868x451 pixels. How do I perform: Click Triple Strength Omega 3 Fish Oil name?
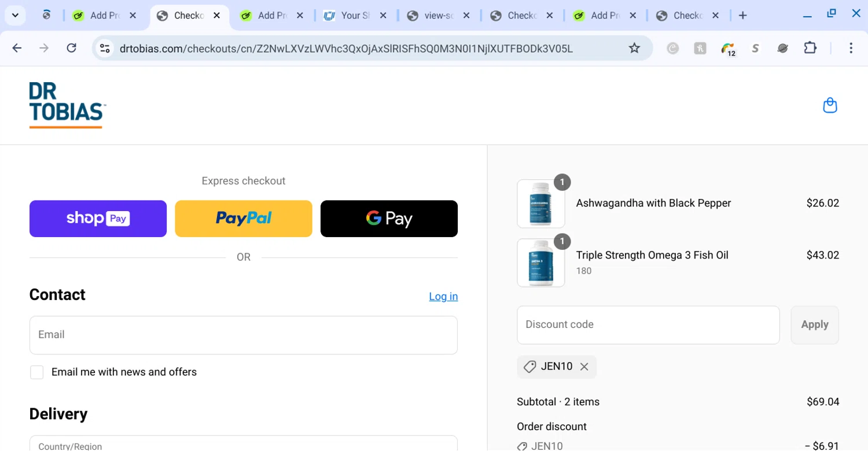pos(652,255)
